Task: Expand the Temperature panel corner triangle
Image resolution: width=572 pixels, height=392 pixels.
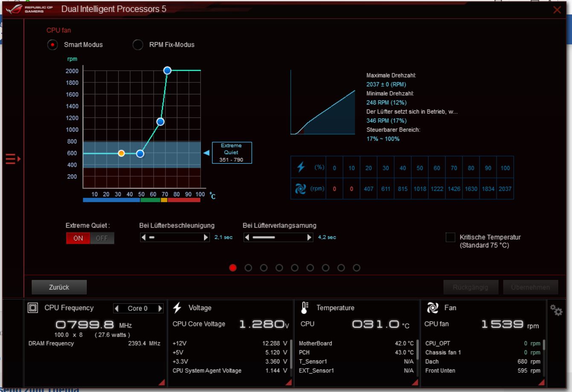Action: [x=415, y=382]
